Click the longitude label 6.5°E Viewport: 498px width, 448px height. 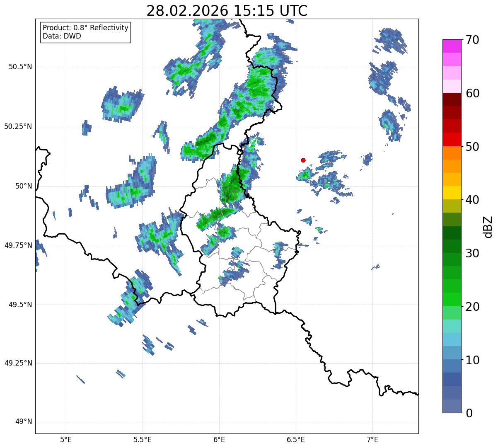(296, 440)
